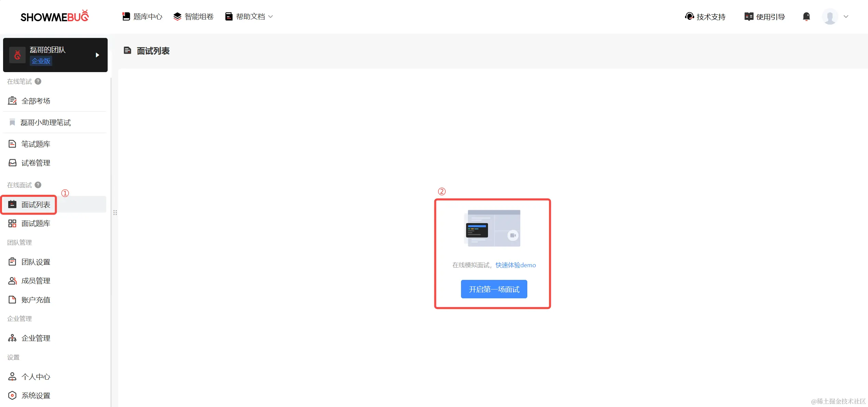Click the sidebar resize drag handle
Viewport: 868px width, 407px height.
pos(115,213)
